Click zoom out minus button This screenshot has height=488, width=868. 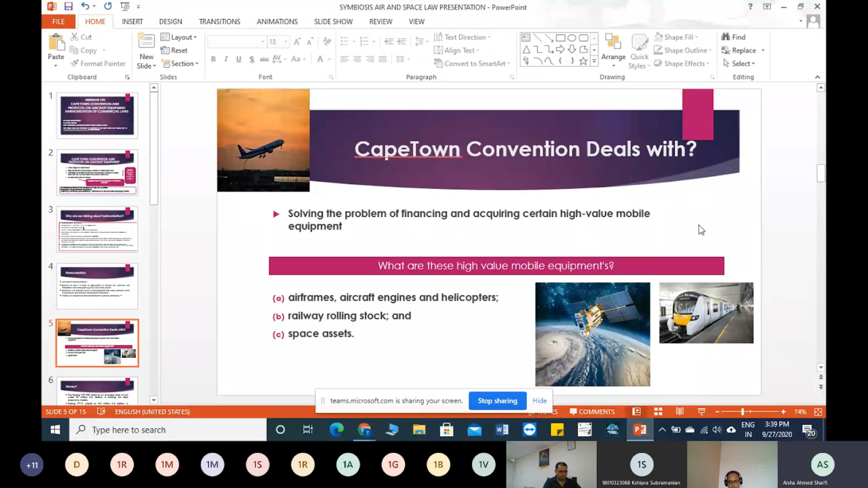[x=718, y=412]
